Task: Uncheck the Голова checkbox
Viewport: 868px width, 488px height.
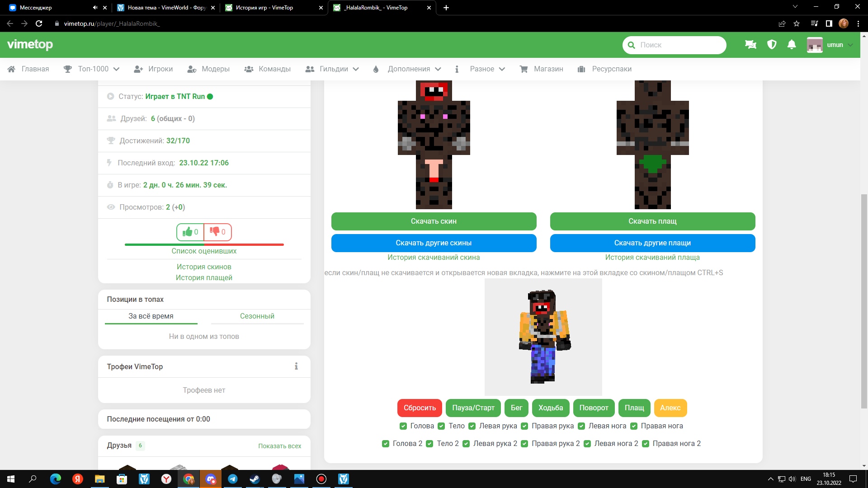Action: tap(403, 426)
